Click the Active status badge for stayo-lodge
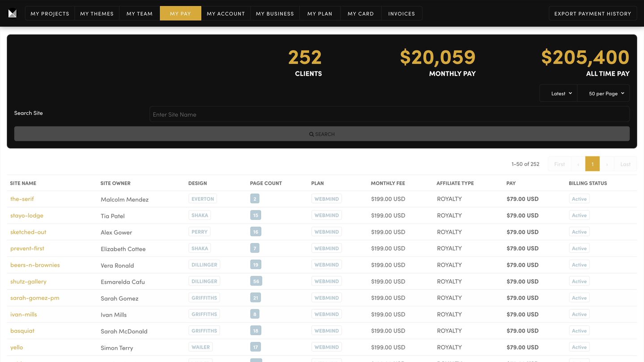644x362 pixels. 579,215
